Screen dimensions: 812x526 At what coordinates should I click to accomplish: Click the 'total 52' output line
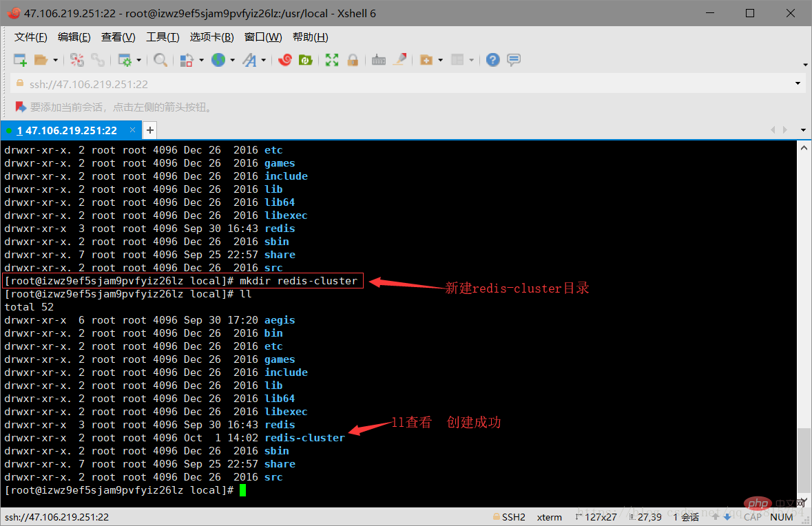29,307
